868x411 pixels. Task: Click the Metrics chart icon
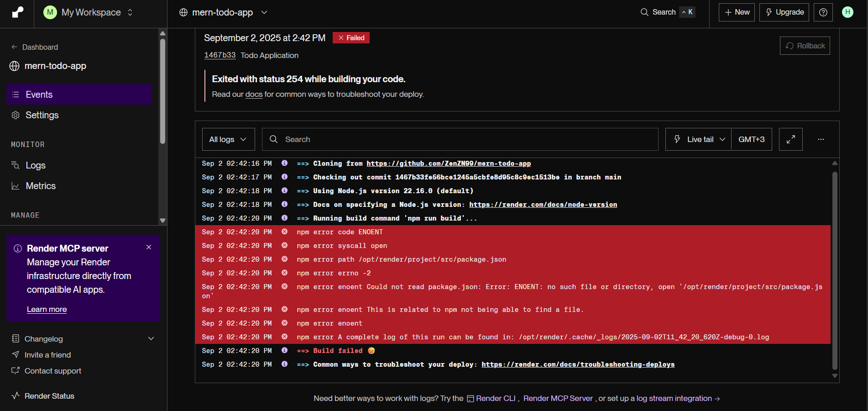coord(15,186)
